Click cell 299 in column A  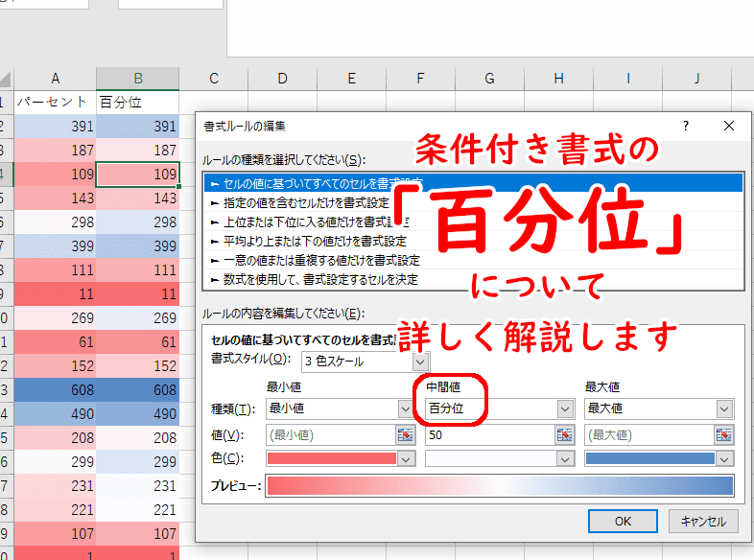coord(56,462)
